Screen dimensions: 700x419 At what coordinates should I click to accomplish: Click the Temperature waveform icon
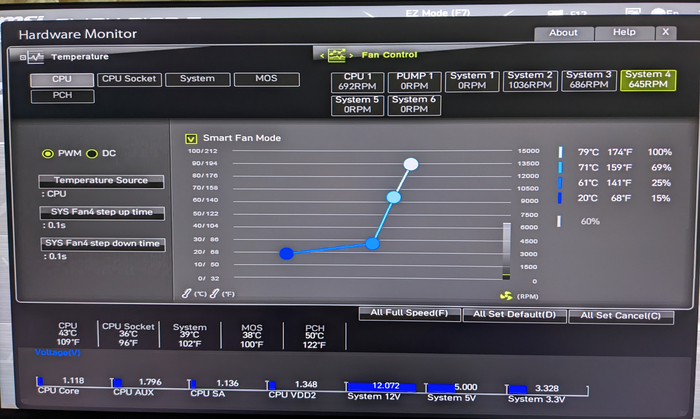point(35,58)
